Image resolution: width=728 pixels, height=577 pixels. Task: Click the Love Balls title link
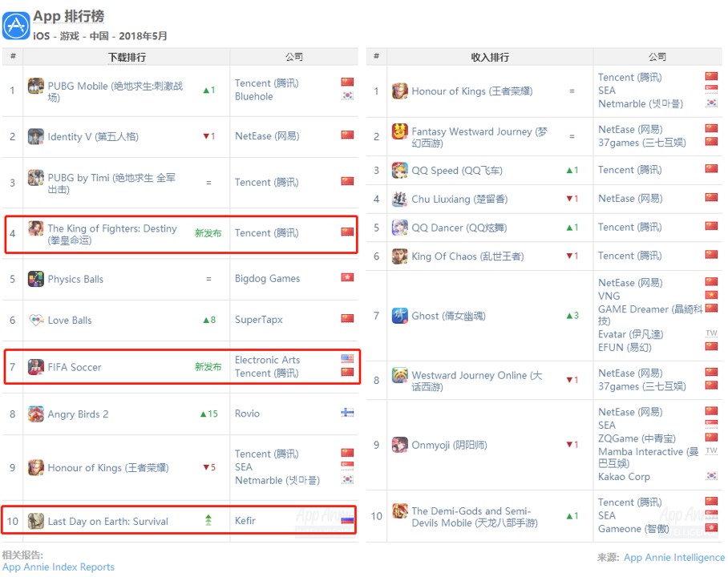pyautogui.click(x=70, y=321)
